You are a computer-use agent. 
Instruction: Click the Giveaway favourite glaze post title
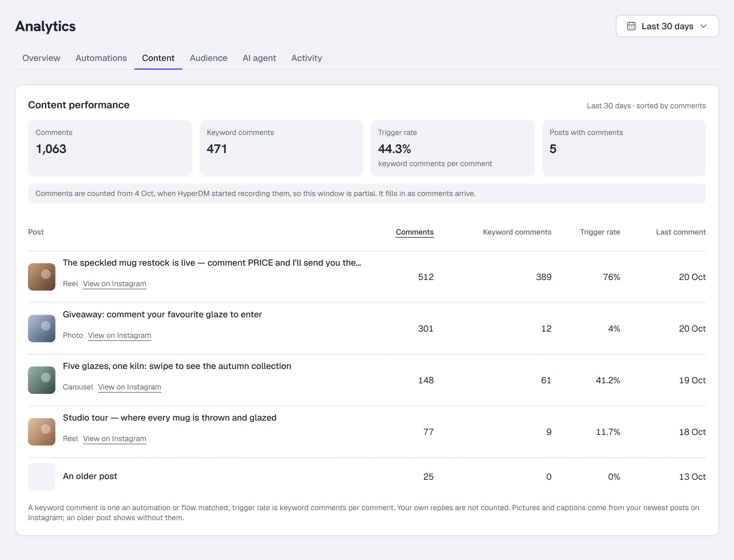(x=162, y=314)
